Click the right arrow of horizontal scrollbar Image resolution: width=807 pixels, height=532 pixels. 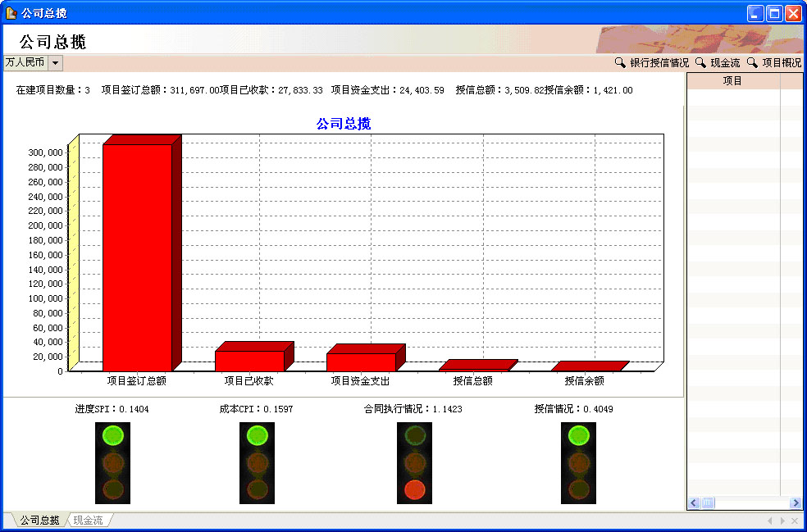click(796, 502)
